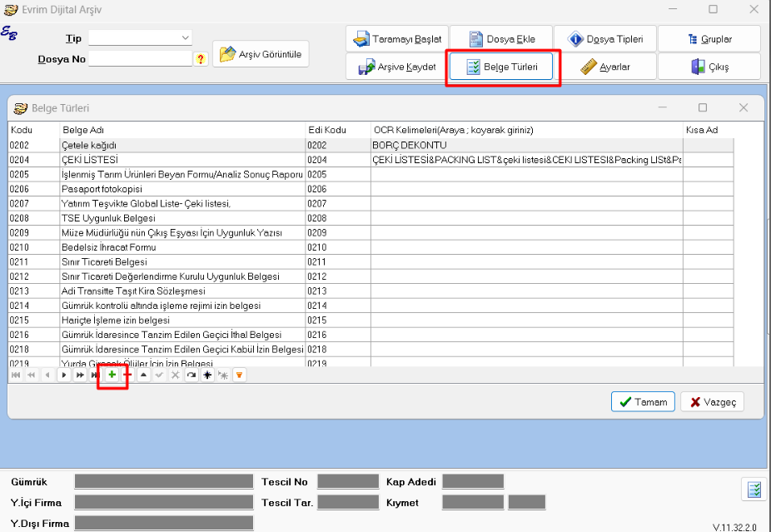Screen dimensions: 771x532
Task: Click the edit record up-triangle icon
Action: point(144,375)
